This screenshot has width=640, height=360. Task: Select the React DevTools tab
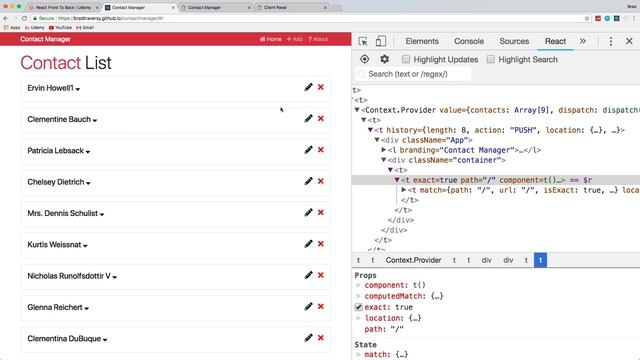pyautogui.click(x=555, y=41)
